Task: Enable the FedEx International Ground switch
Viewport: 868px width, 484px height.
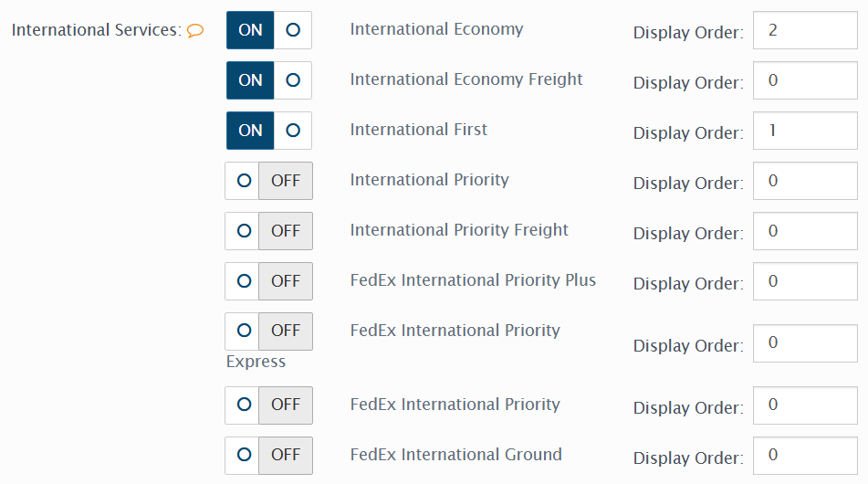Action: tap(268, 455)
